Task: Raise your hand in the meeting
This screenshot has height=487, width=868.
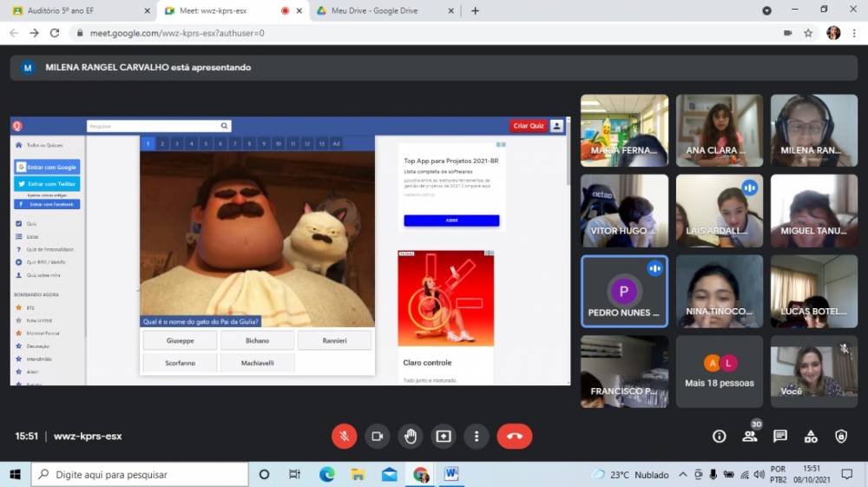Action: [411, 436]
